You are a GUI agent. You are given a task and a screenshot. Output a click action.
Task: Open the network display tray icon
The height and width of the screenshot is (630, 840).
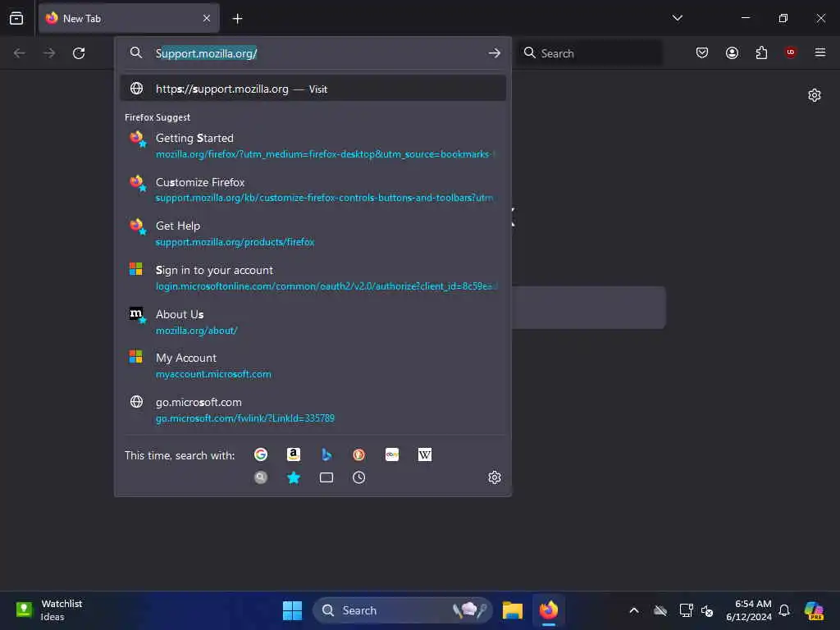pyautogui.click(x=686, y=610)
